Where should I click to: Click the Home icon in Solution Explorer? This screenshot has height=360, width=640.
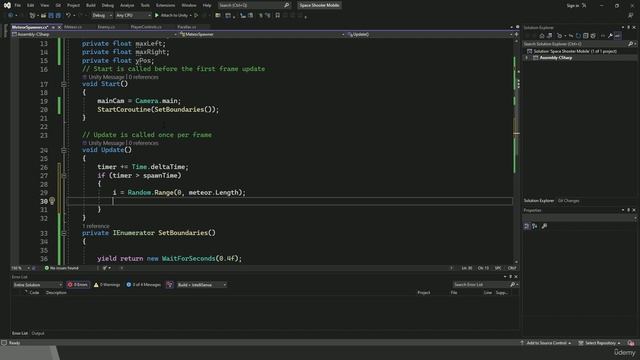pyautogui.click(x=542, y=36)
